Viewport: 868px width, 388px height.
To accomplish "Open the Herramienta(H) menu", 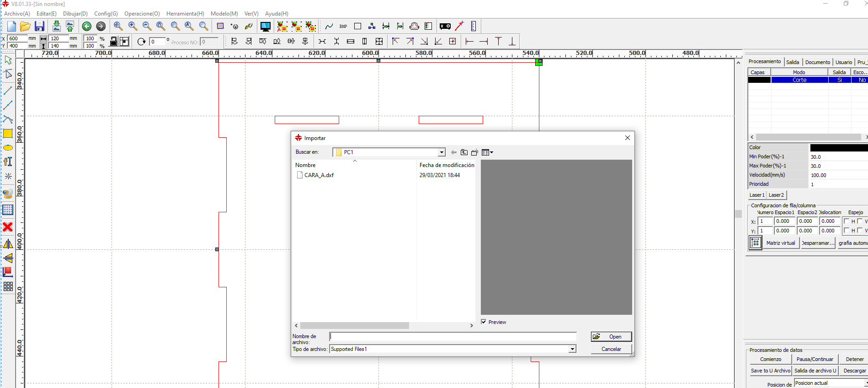I will (x=185, y=14).
